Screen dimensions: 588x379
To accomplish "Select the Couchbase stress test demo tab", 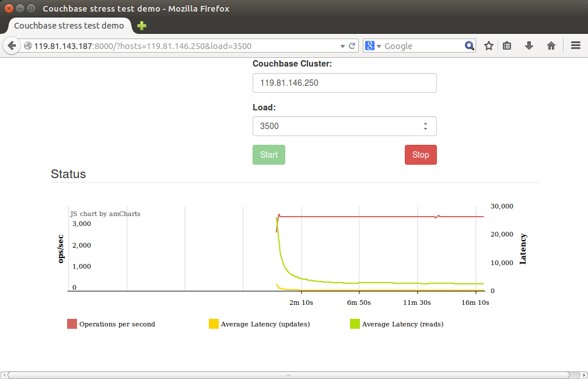I will [x=69, y=26].
